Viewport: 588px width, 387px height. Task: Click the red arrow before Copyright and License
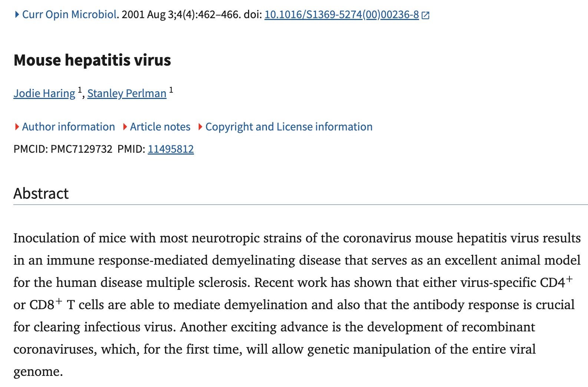pyautogui.click(x=200, y=127)
